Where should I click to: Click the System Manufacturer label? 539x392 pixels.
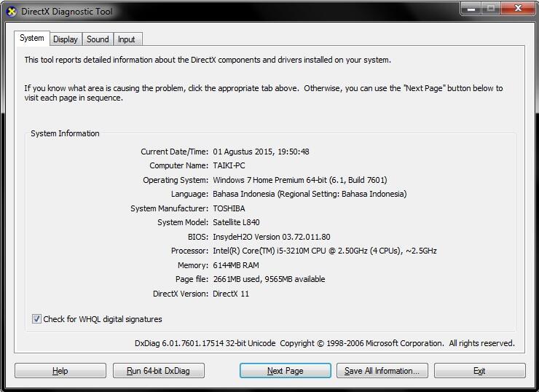tap(169, 208)
